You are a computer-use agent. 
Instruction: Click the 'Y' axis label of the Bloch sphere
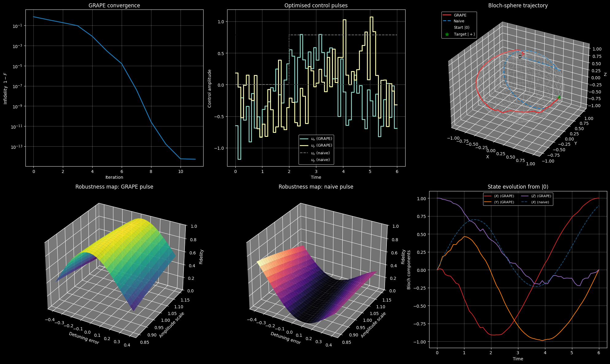point(575,143)
